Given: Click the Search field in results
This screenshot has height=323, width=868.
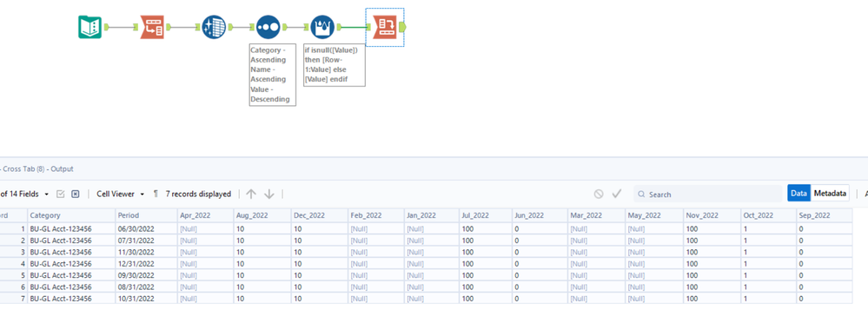Looking at the screenshot, I should (x=708, y=194).
